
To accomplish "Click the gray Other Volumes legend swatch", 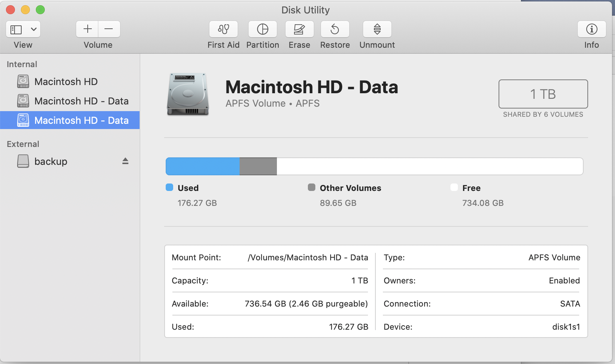I will [x=312, y=187].
